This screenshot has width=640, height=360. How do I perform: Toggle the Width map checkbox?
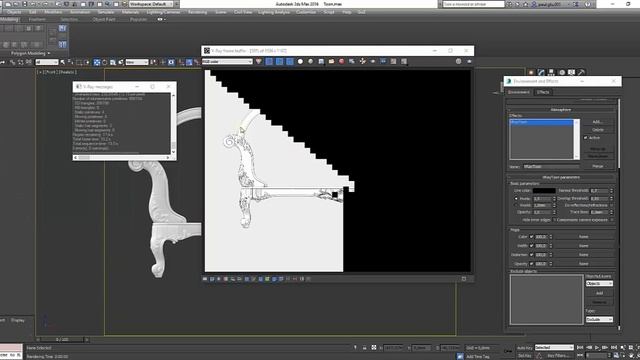point(531,246)
